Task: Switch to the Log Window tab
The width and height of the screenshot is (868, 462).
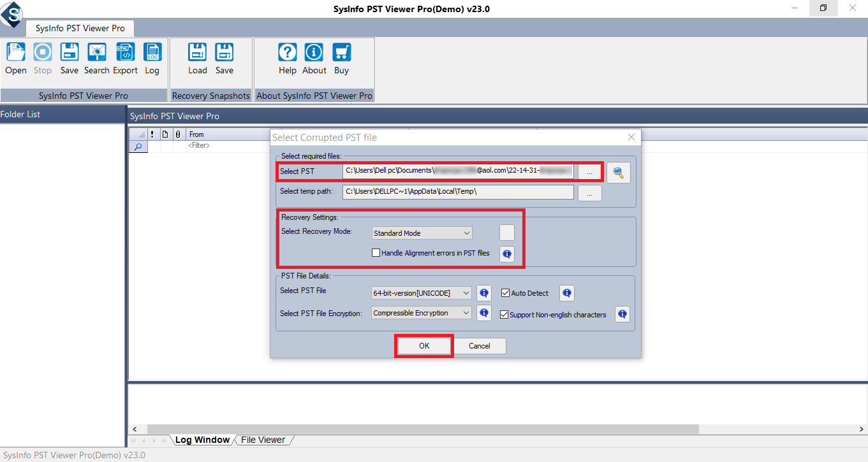Action: (202, 440)
